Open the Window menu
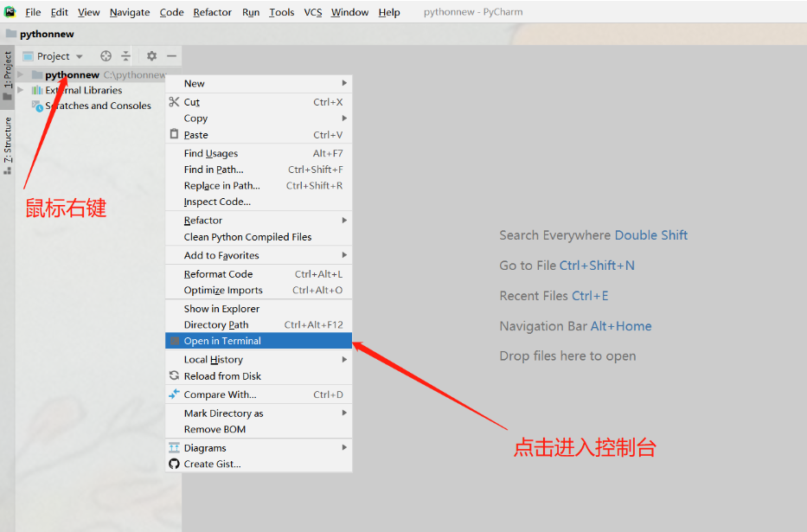Screen dimensions: 807x532 [350, 12]
